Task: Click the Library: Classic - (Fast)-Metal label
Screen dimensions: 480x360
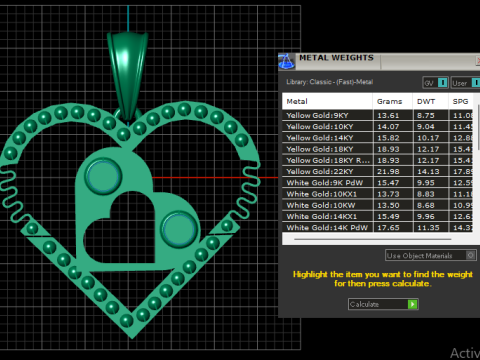Action: pyautogui.click(x=329, y=82)
